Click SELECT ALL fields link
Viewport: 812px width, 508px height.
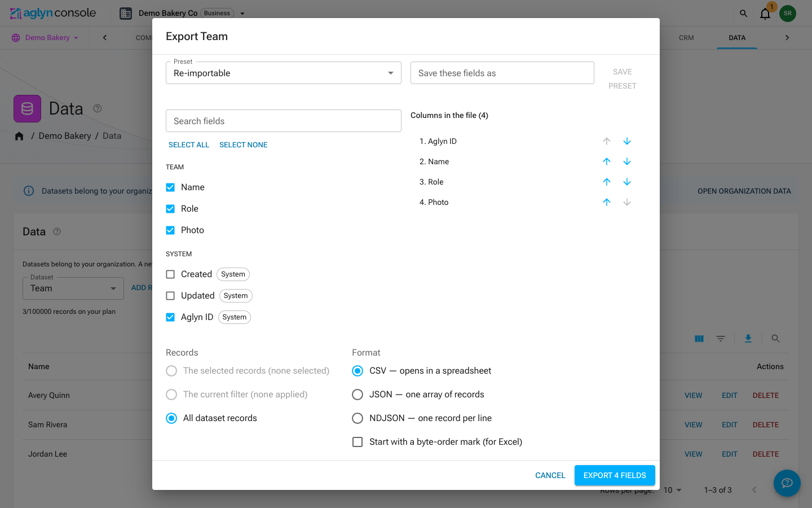click(189, 145)
